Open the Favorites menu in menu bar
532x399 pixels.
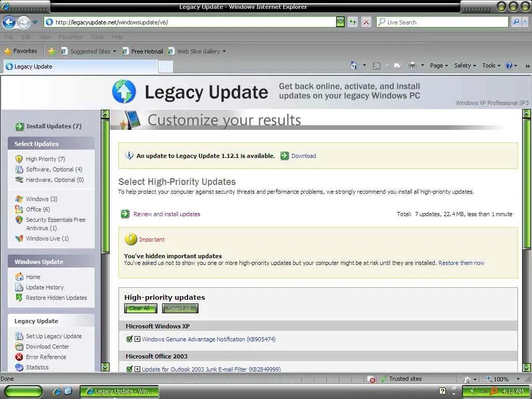coord(70,37)
